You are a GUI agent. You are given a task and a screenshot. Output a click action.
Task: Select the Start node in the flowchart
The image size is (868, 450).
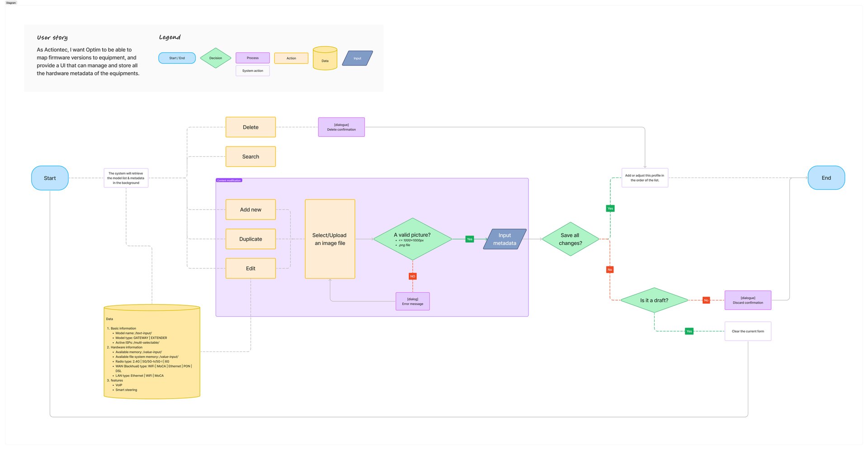point(50,178)
